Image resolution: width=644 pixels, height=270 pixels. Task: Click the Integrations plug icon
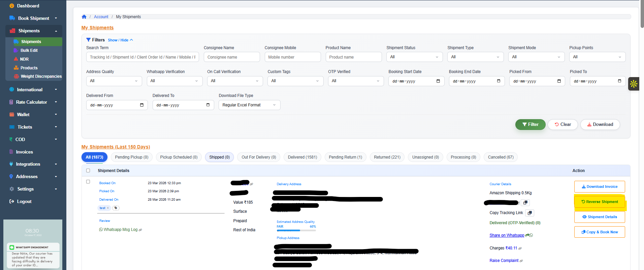pos(11,164)
